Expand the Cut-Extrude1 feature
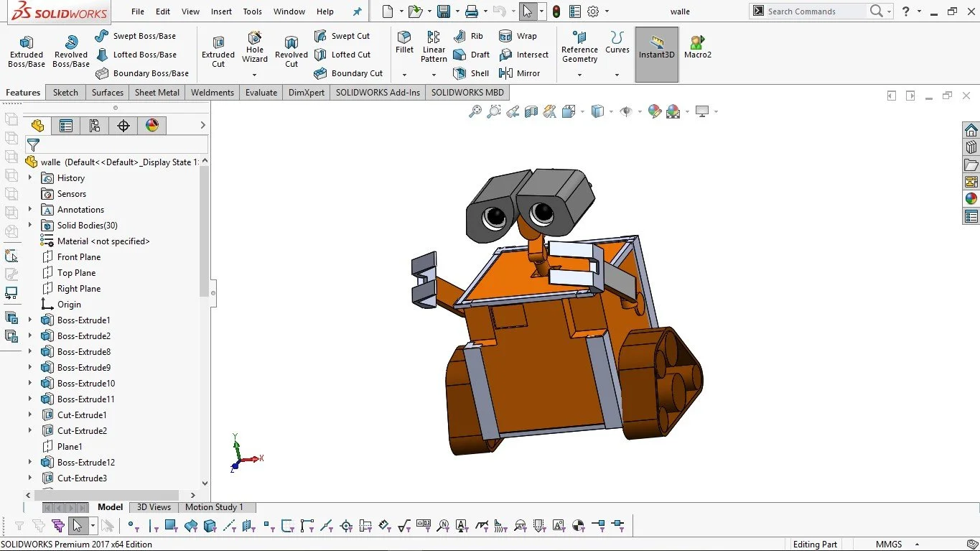This screenshot has height=551, width=980. [30, 415]
